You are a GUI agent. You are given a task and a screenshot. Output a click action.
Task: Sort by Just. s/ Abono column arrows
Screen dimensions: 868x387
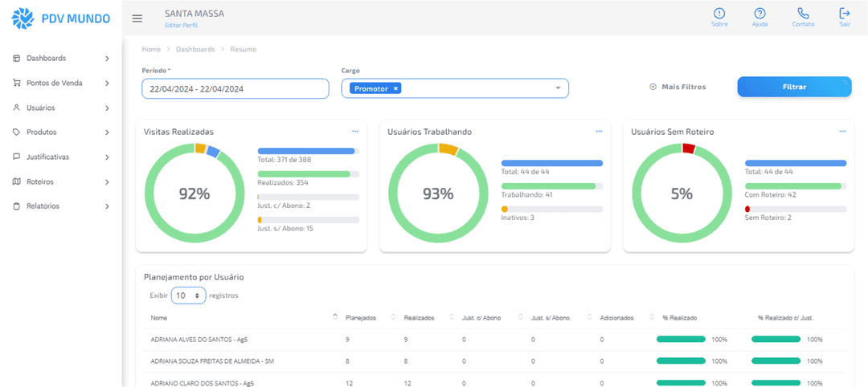click(590, 317)
